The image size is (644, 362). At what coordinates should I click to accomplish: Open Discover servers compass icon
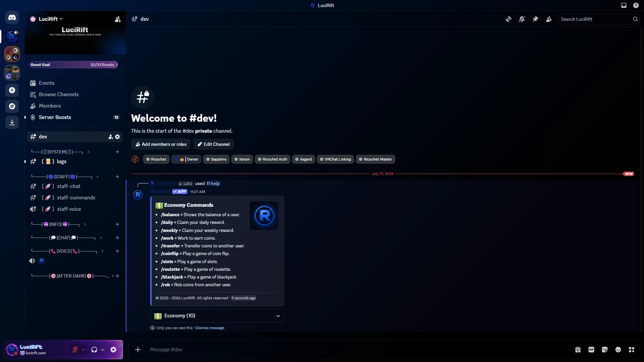(x=12, y=106)
